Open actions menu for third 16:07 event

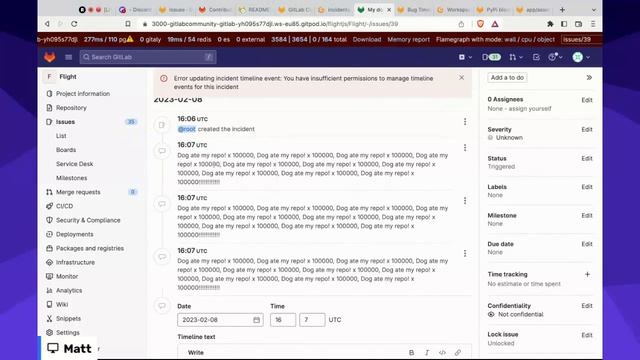point(465,253)
